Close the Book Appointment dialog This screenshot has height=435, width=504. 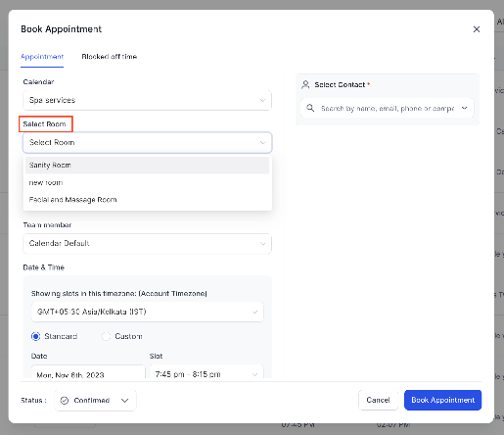pos(477,29)
